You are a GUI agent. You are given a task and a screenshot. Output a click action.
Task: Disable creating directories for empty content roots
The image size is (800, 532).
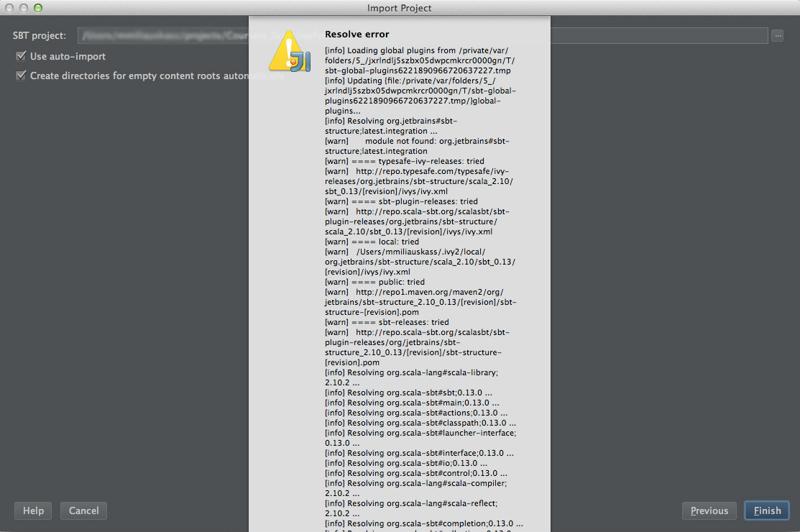click(21, 75)
